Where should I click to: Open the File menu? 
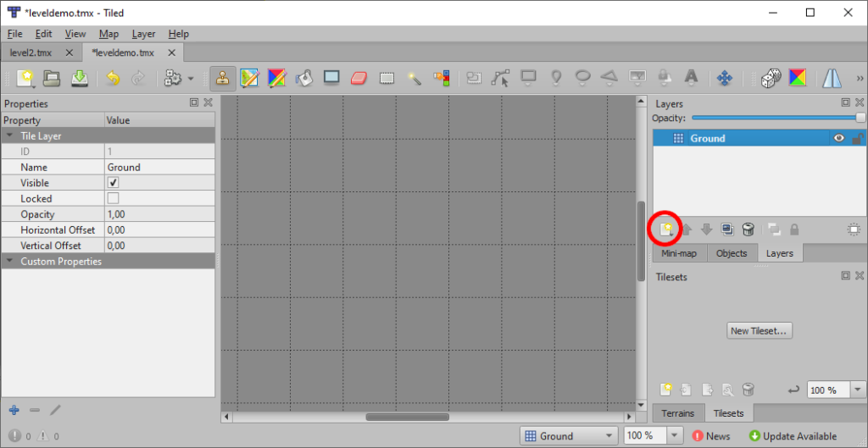point(15,34)
